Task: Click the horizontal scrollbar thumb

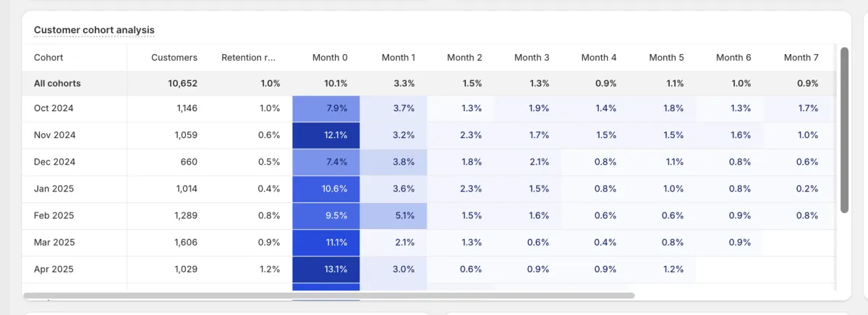Action: [329, 295]
